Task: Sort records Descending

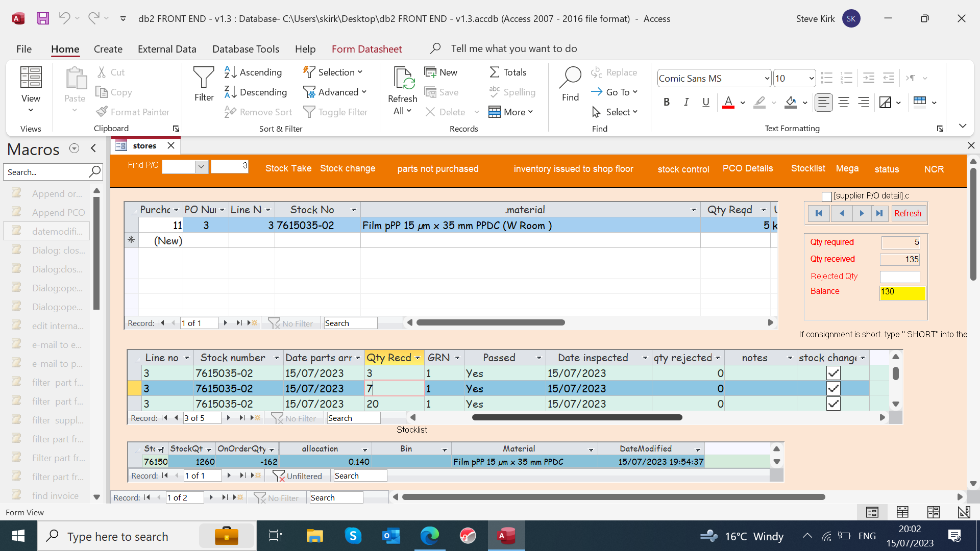Action: click(x=256, y=92)
